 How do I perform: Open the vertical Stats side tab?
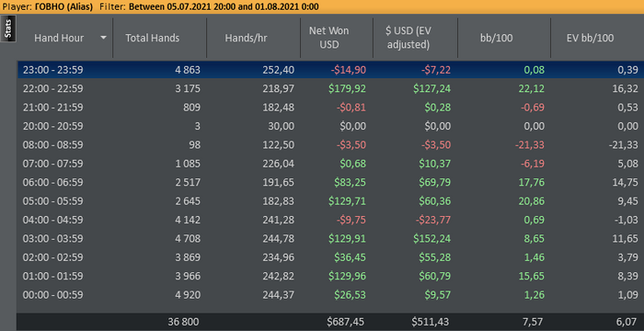8,29
